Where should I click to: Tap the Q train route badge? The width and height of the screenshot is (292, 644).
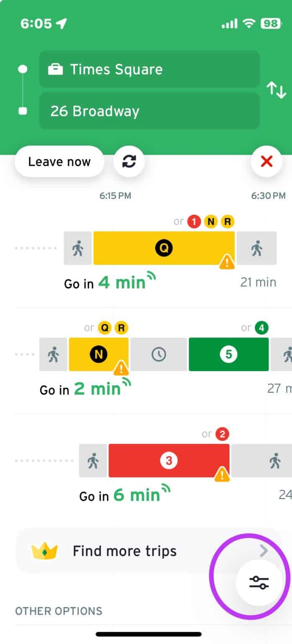coord(164,248)
